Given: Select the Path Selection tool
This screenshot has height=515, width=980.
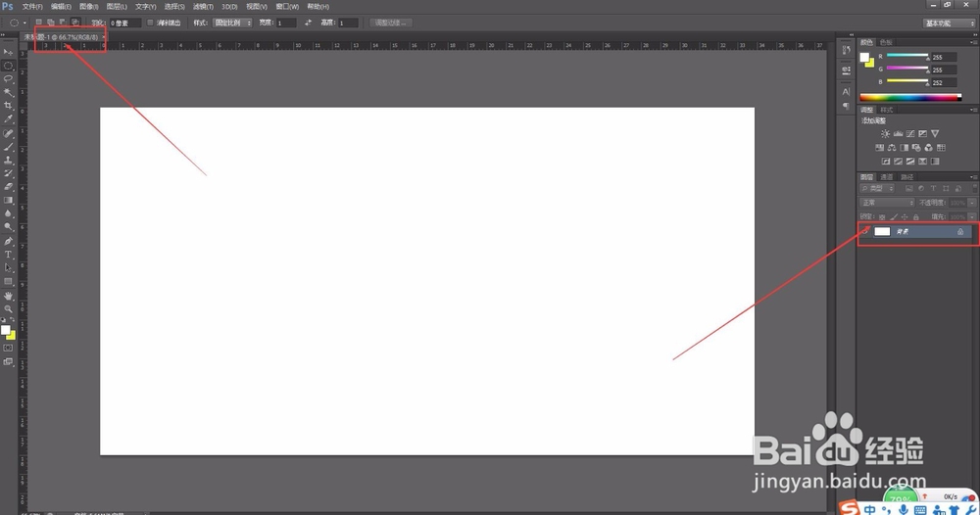Looking at the screenshot, I should 8,268.
